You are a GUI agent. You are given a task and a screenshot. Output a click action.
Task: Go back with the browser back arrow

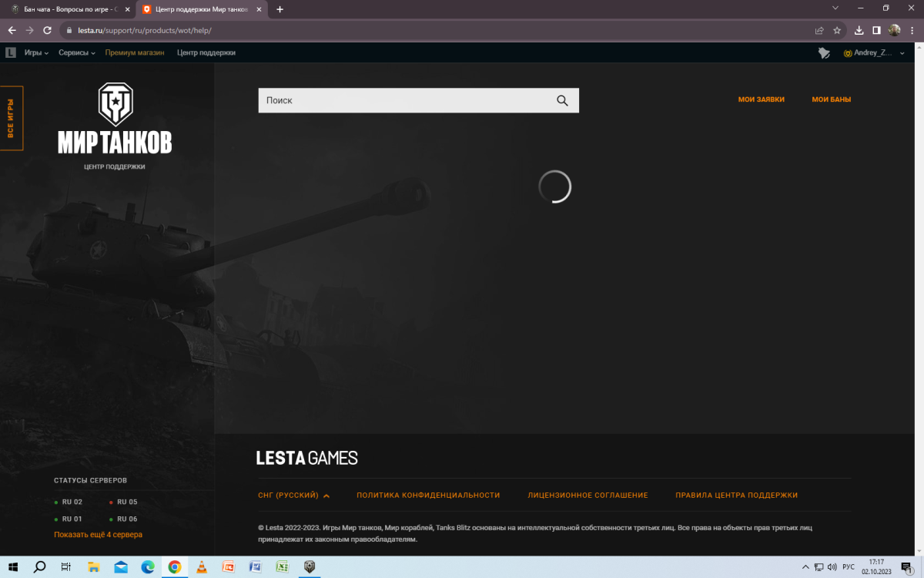click(12, 31)
